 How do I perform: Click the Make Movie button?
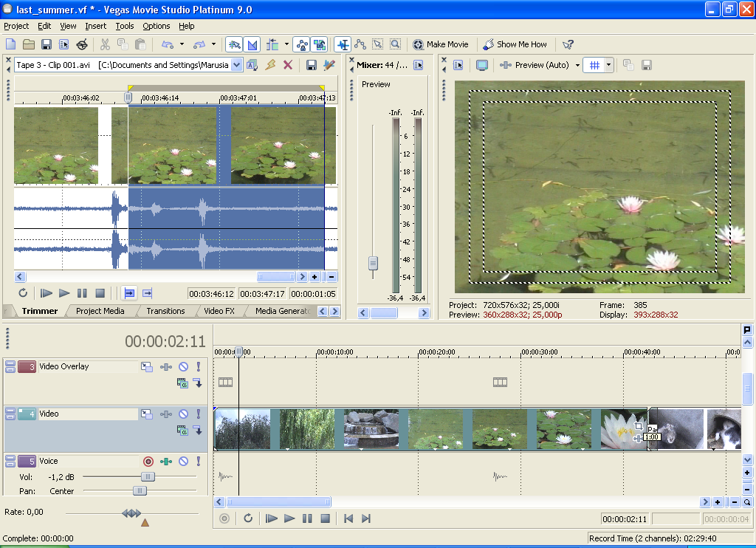click(441, 44)
